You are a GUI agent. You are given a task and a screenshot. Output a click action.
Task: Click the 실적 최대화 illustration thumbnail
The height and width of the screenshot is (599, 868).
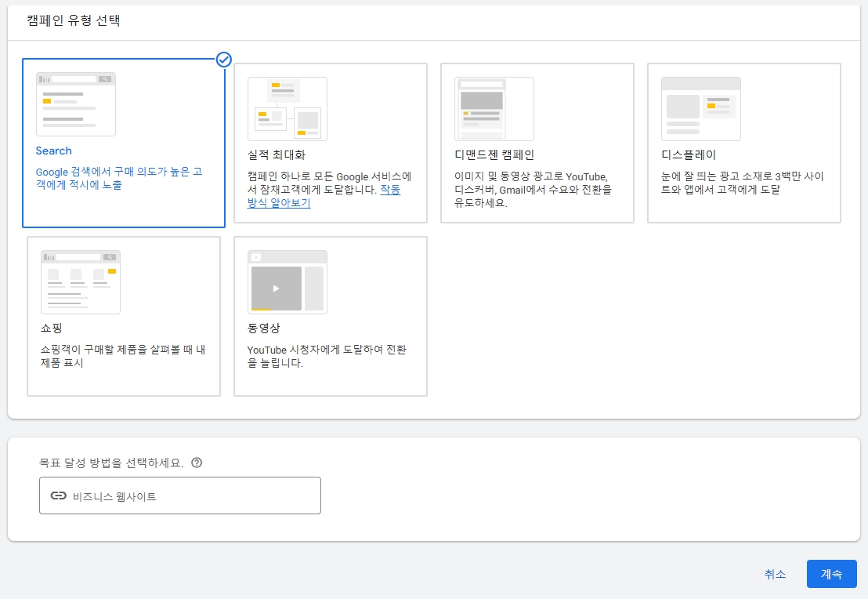click(x=288, y=109)
